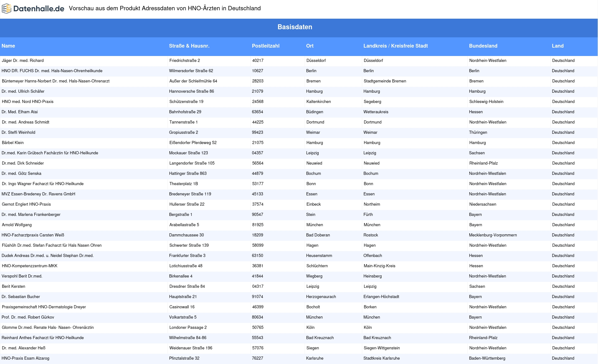Image resolution: width=598 pixels, height=364 pixels.
Task: Click Schleswig-Holstein cell
Action: click(486, 102)
